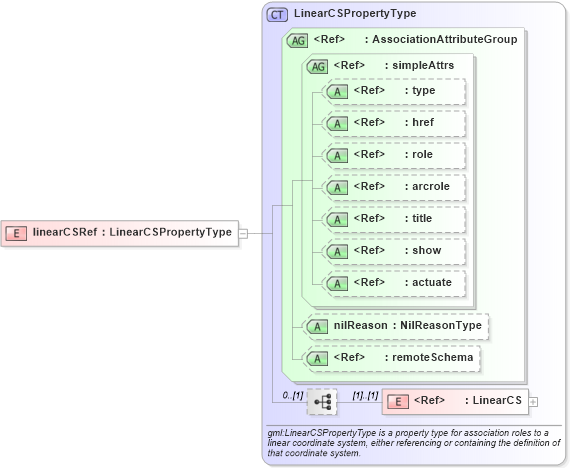
Task: Select the remoteSchema attribute label
Action: 404,357
